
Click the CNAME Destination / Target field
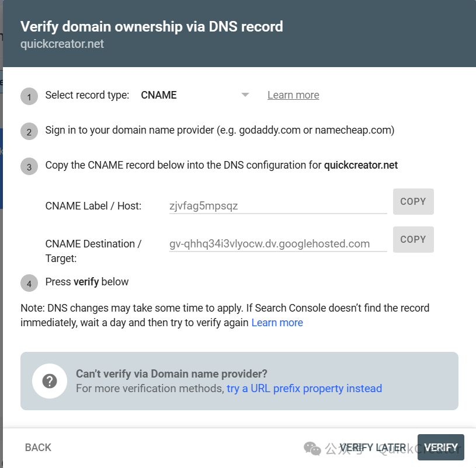[277, 244]
